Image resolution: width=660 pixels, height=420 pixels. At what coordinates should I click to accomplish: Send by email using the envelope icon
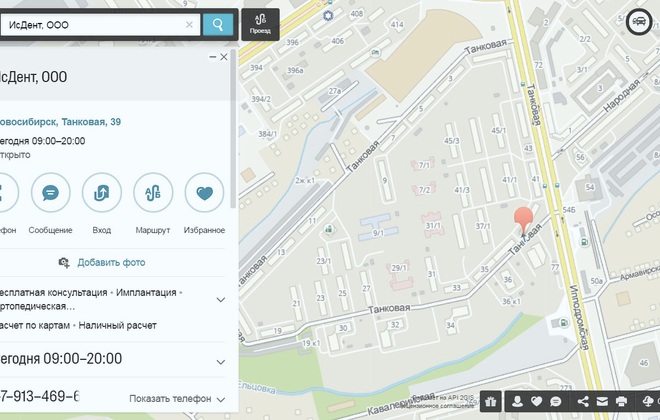[602, 401]
